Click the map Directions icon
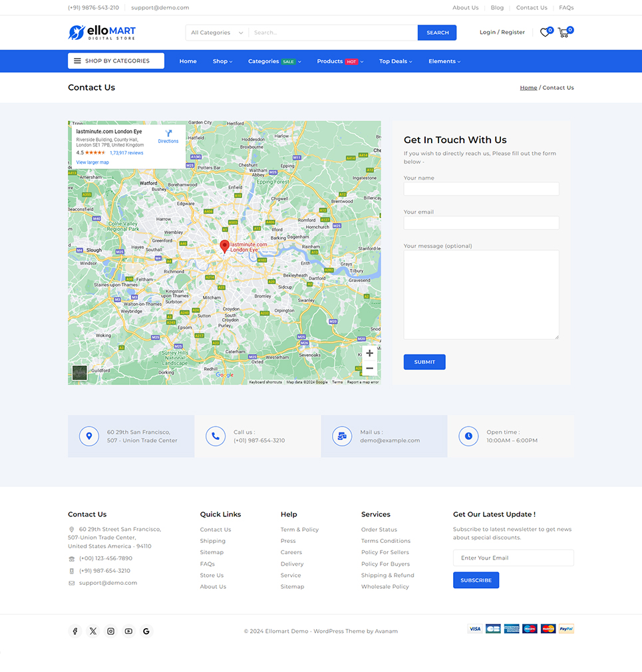The image size is (642, 672). coord(168,136)
